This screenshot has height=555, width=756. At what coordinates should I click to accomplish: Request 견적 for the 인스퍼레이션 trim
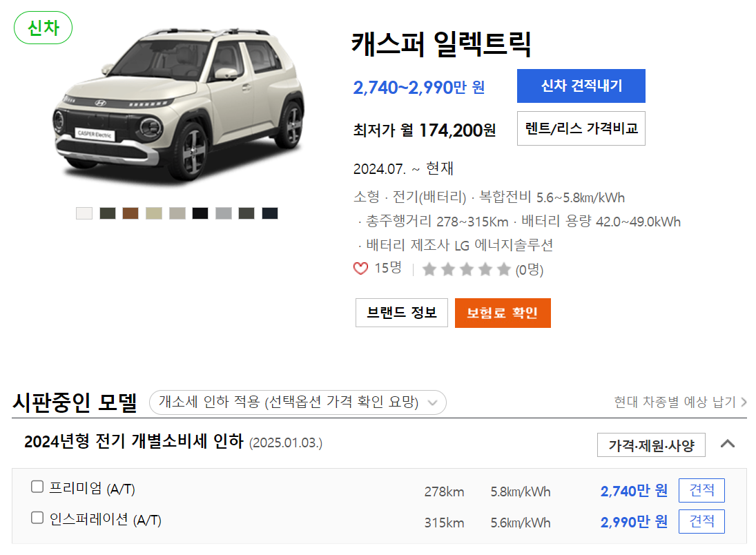(x=701, y=521)
